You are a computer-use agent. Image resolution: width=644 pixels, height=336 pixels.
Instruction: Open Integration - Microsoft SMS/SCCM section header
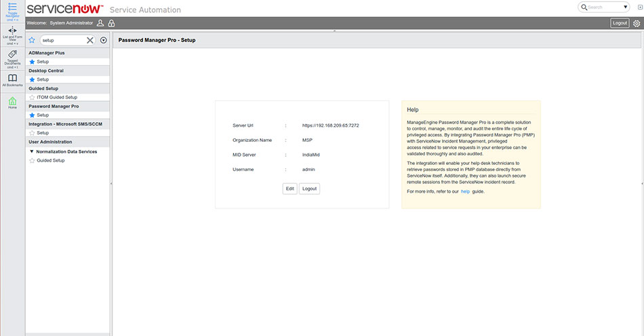pyautogui.click(x=68, y=124)
